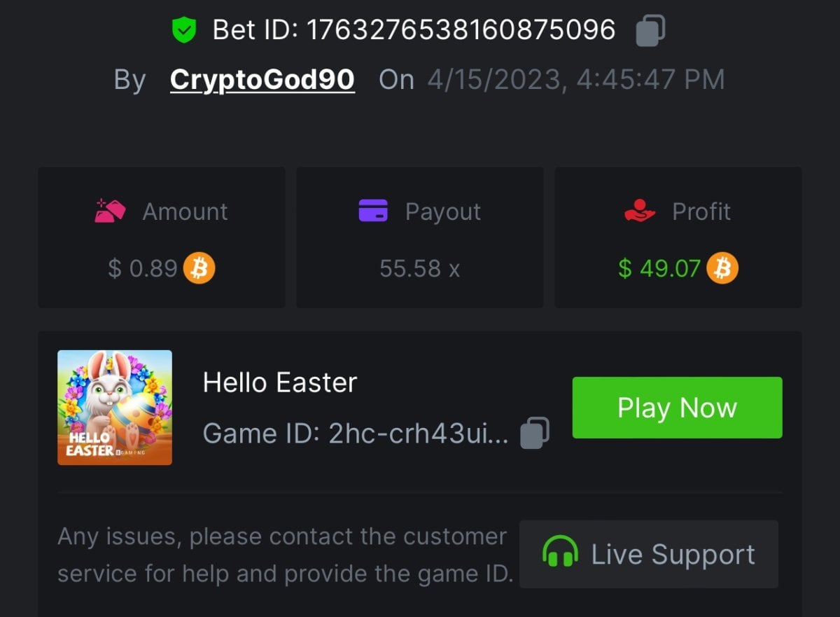840x617 pixels.
Task: Copy the Bet ID to clipboard
Action: [650, 31]
